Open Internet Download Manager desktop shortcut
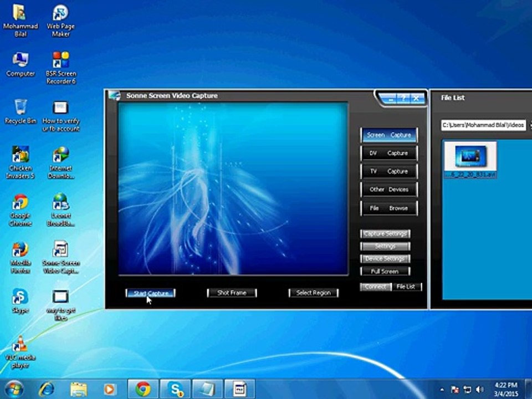Screen dimensions: 532x399 point(61,162)
